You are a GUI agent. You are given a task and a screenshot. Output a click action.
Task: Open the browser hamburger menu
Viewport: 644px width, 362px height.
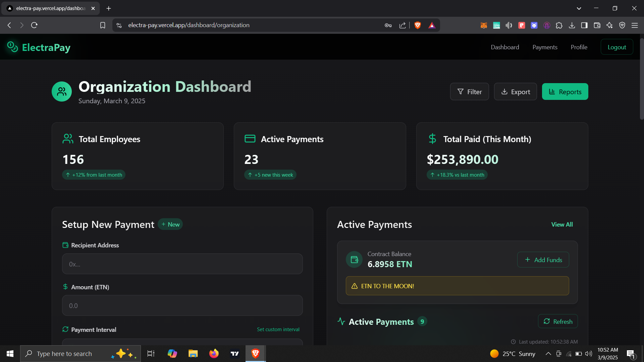(635, 25)
